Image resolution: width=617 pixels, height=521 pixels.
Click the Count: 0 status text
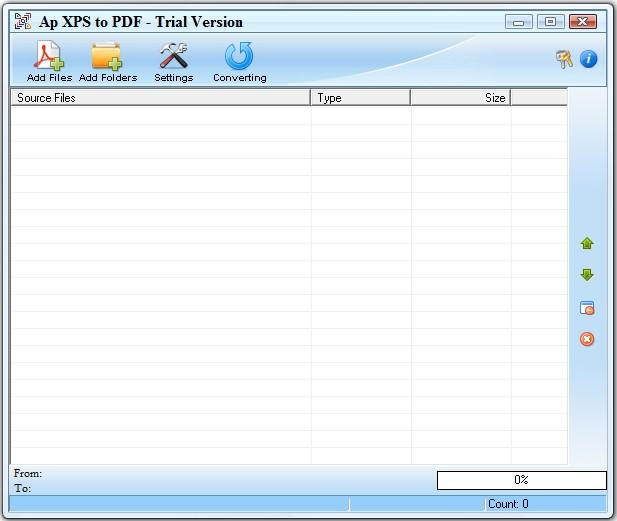[x=508, y=504]
